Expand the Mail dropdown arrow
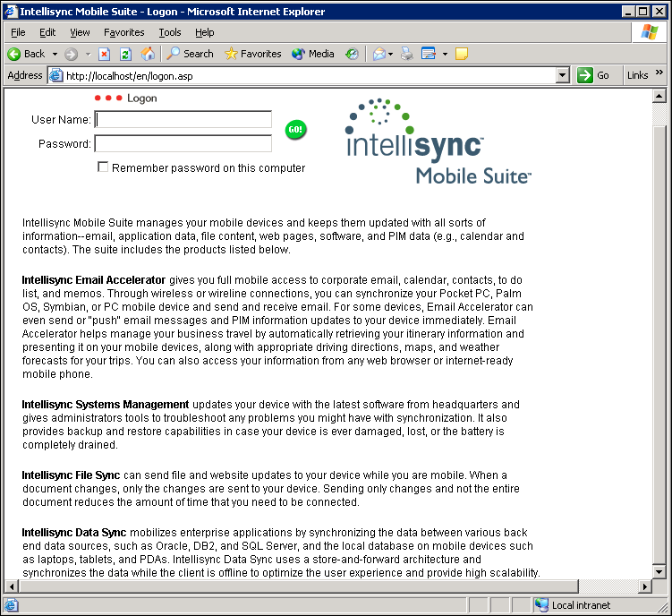 (390, 54)
